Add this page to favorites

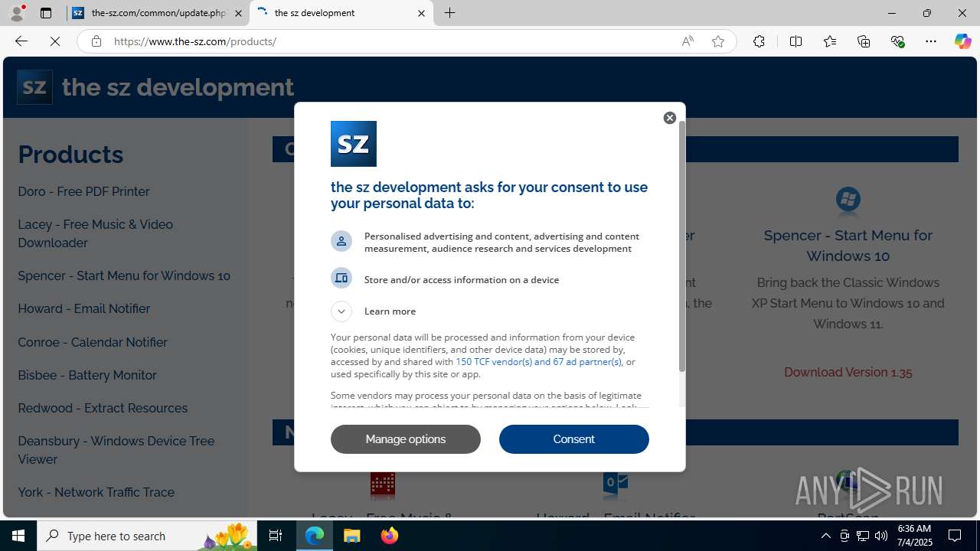[718, 41]
